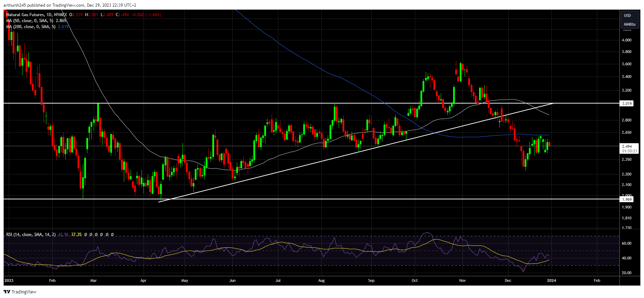
Task: Click the 3.019 horizontal line price label
Action: pos(627,104)
